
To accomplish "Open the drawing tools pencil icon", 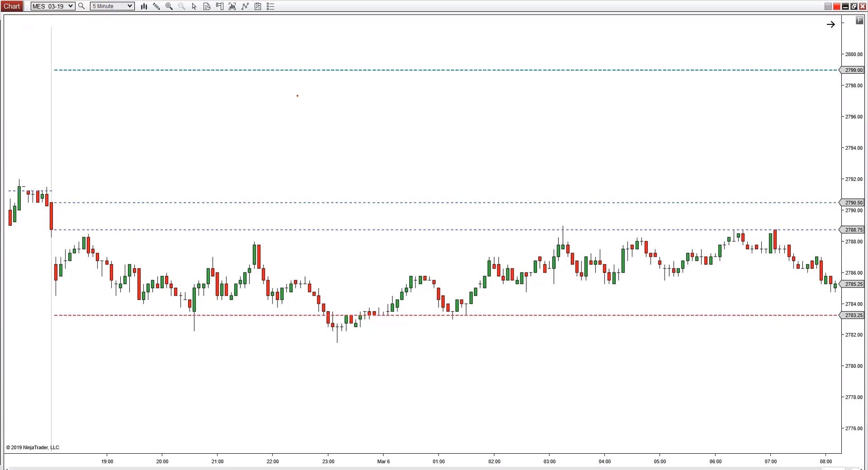I will (156, 6).
